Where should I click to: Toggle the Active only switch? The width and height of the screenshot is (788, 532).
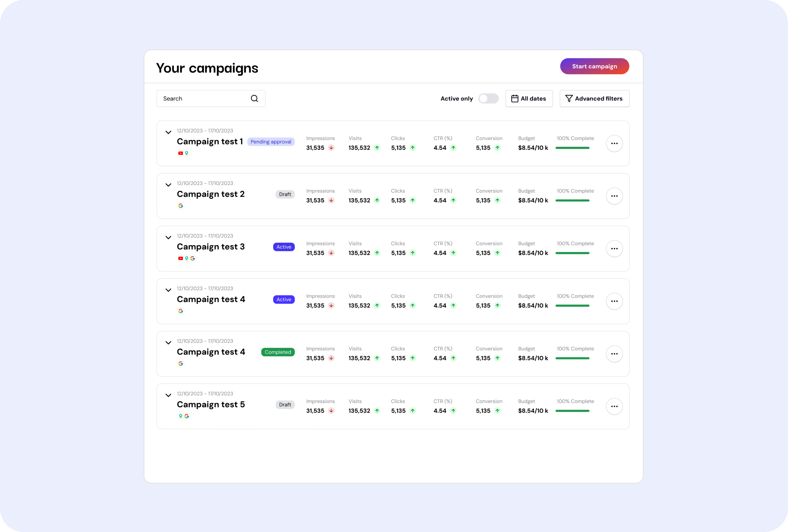tap(488, 98)
